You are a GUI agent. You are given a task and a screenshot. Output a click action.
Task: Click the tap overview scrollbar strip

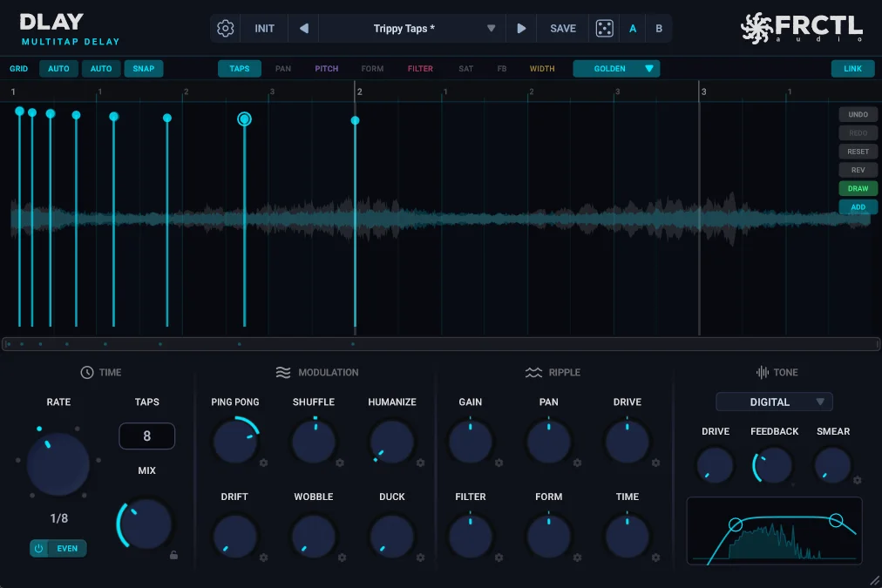441,344
